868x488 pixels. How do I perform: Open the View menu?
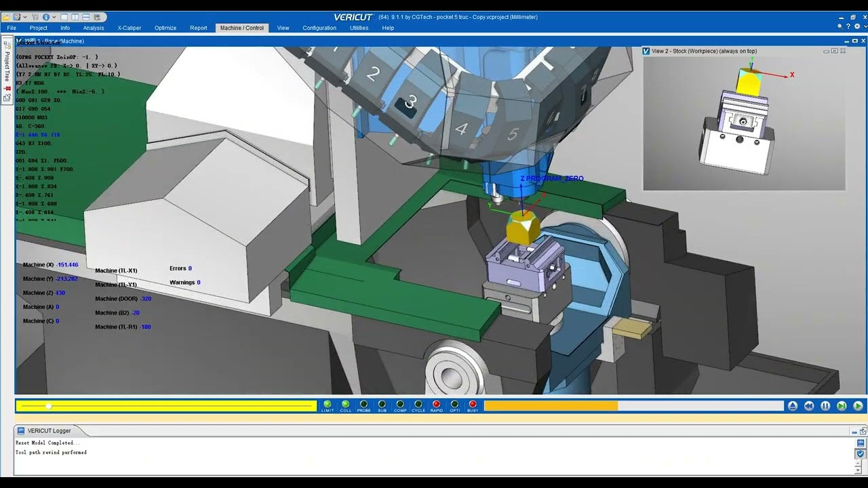click(x=283, y=28)
